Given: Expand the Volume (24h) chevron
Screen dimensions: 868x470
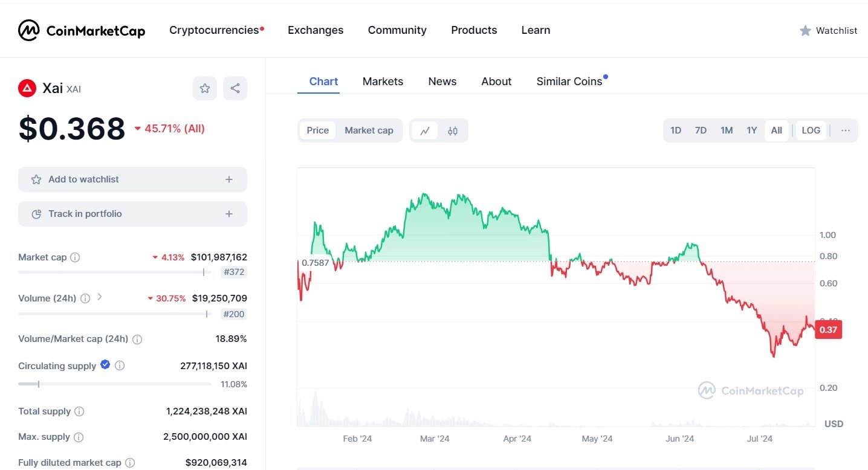Looking at the screenshot, I should click(x=100, y=297).
